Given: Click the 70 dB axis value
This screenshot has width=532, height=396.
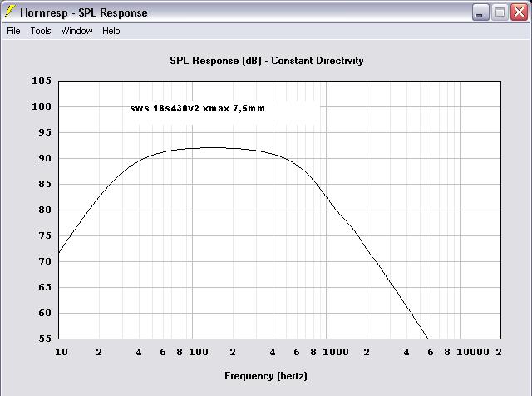Looking at the screenshot, I should [x=45, y=261].
